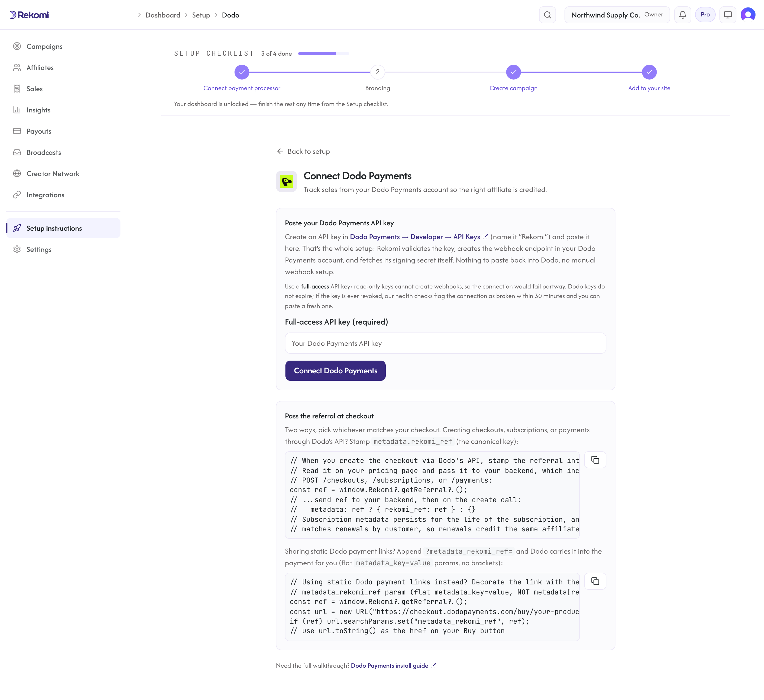Click setup checklist progress bar

pyautogui.click(x=323, y=53)
